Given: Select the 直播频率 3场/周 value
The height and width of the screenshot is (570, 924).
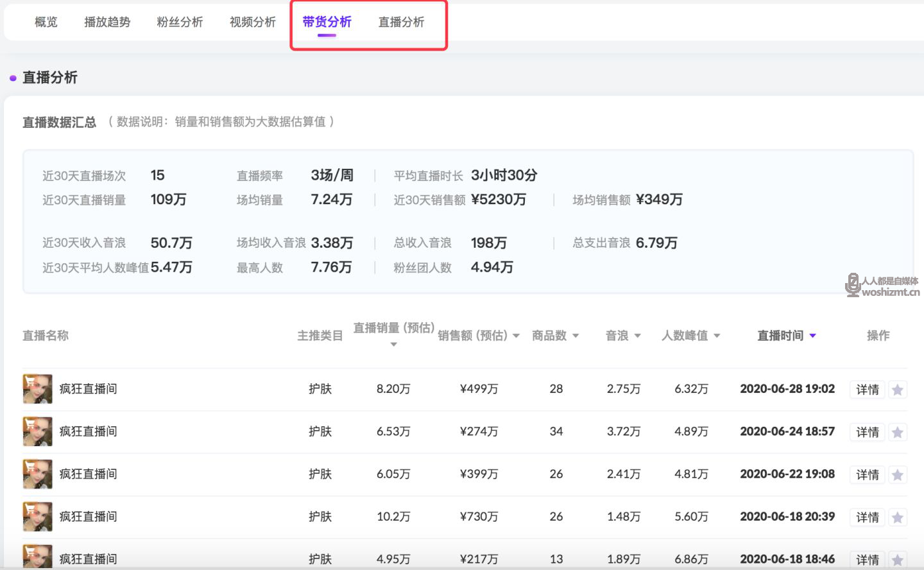Looking at the screenshot, I should [332, 175].
